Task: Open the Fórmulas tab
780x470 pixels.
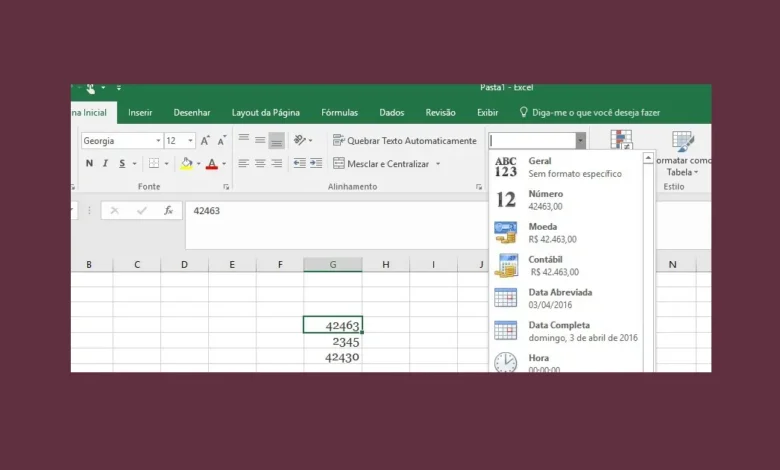Action: pos(340,112)
